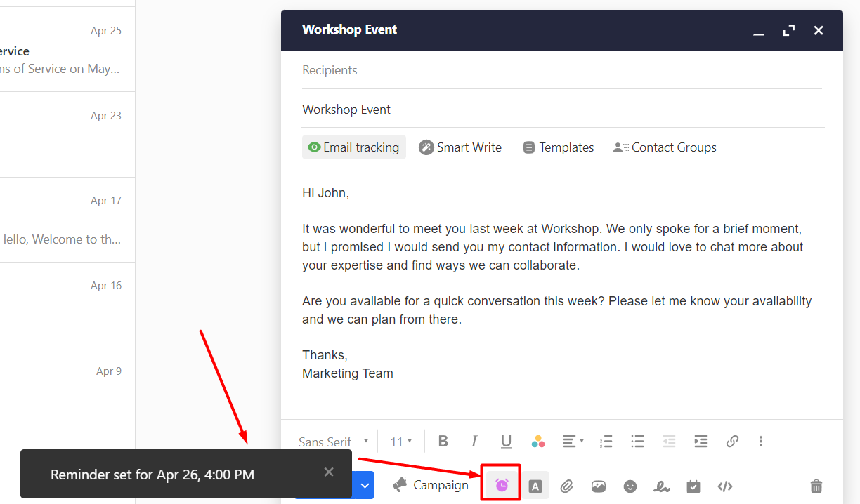Image resolution: width=860 pixels, height=504 pixels.
Task: Toggle italic formatting
Action: click(x=474, y=442)
